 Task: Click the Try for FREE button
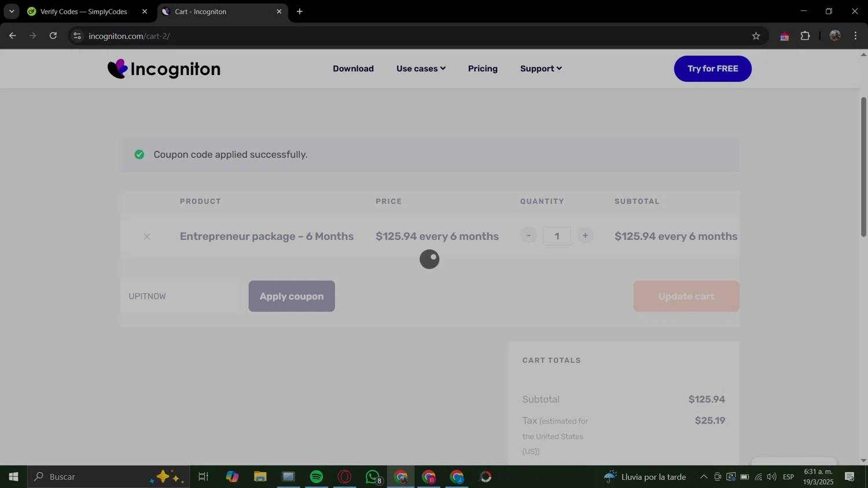click(712, 69)
